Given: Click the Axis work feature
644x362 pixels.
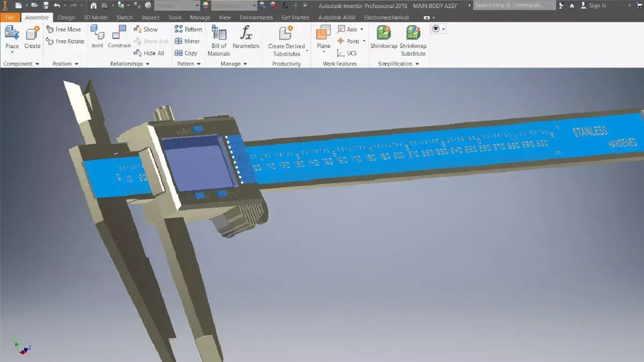Looking at the screenshot, I should (347, 29).
